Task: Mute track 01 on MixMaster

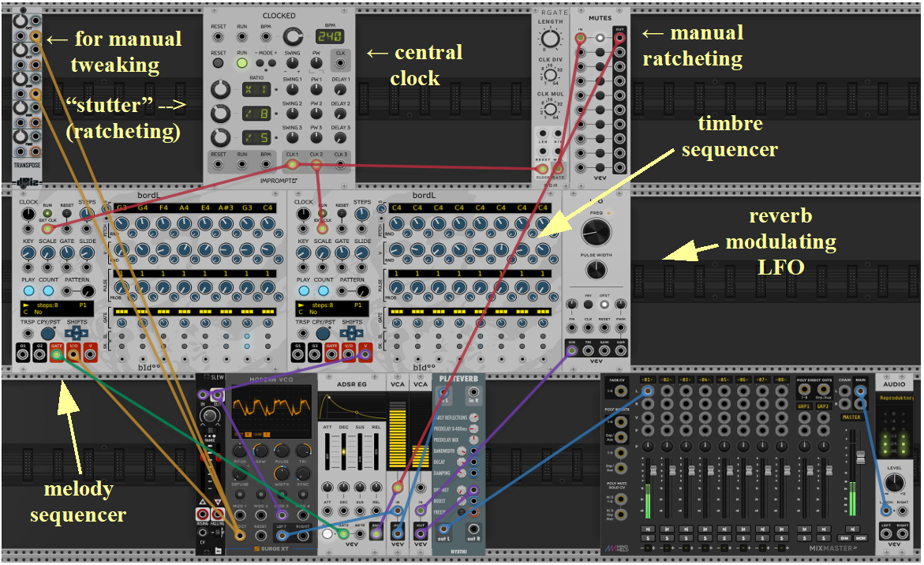Action: [x=648, y=529]
